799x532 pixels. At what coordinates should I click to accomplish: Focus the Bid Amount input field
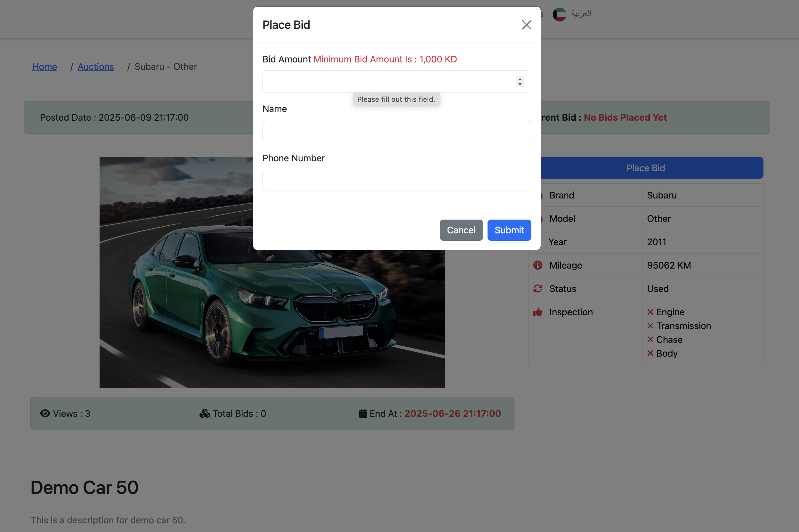[387, 81]
